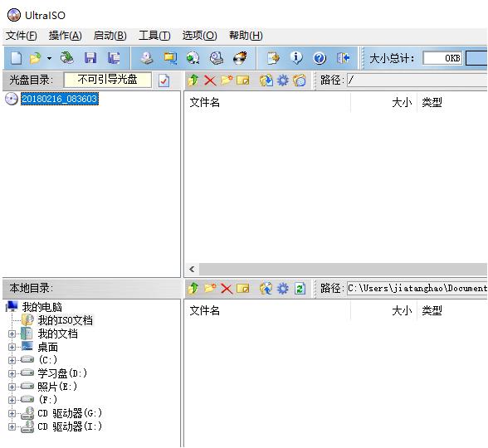488x448 pixels.
Task: Click the rename icon in the local directory toolbar
Action: (242, 289)
